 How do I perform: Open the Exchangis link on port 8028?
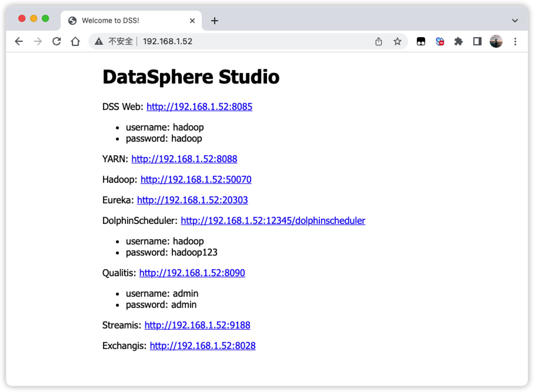click(x=203, y=346)
